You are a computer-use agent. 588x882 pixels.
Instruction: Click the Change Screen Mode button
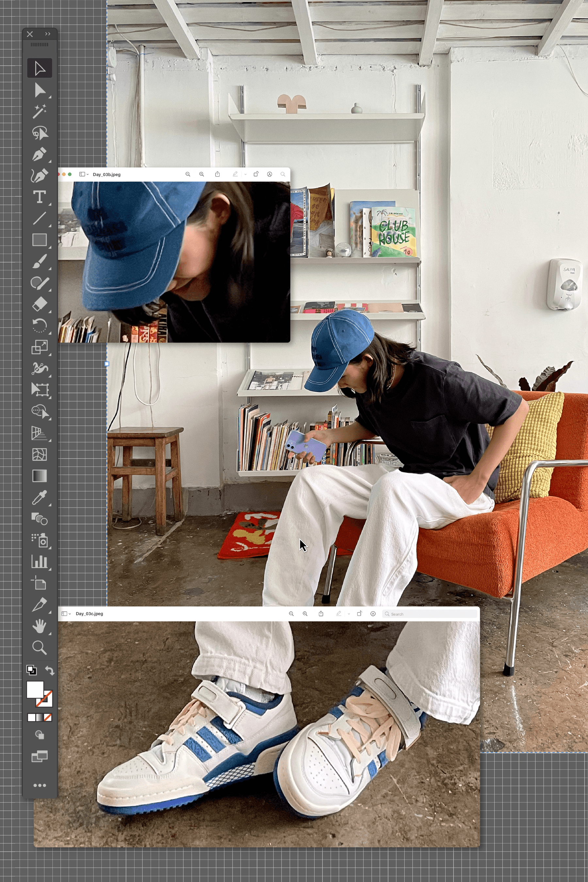point(40,757)
